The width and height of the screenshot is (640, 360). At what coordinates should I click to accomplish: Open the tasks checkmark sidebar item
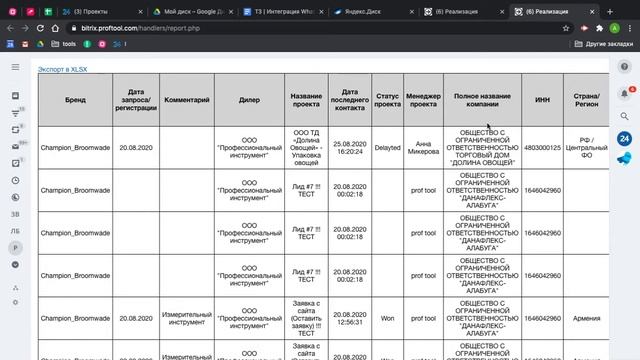16,163
